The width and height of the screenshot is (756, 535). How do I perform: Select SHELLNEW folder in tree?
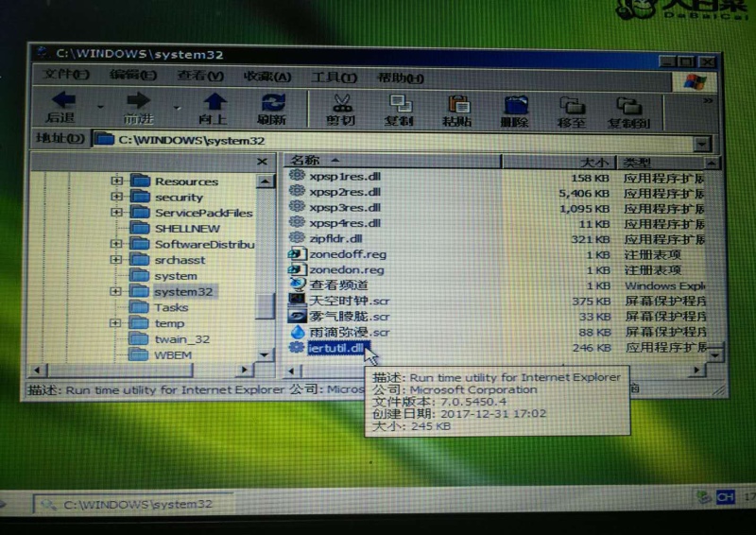pos(187,229)
